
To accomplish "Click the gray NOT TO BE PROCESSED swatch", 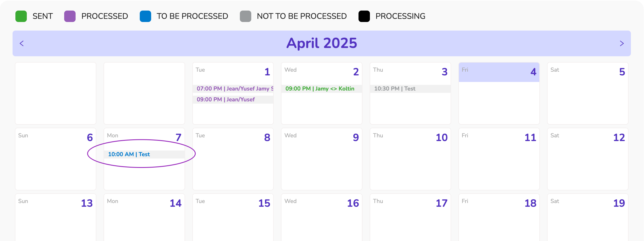I will click(246, 16).
